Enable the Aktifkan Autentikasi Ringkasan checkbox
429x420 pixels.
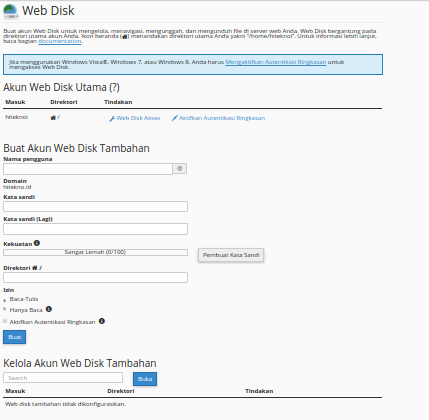(x=5, y=321)
